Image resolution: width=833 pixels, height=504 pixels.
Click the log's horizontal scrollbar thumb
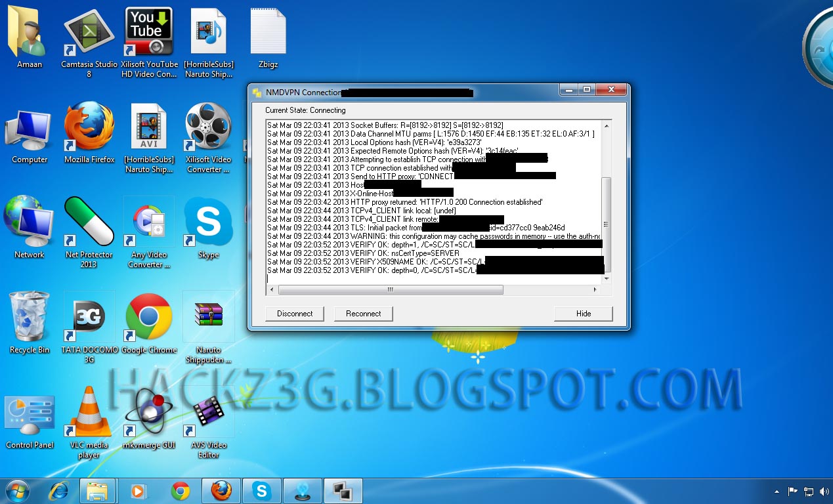(391, 289)
